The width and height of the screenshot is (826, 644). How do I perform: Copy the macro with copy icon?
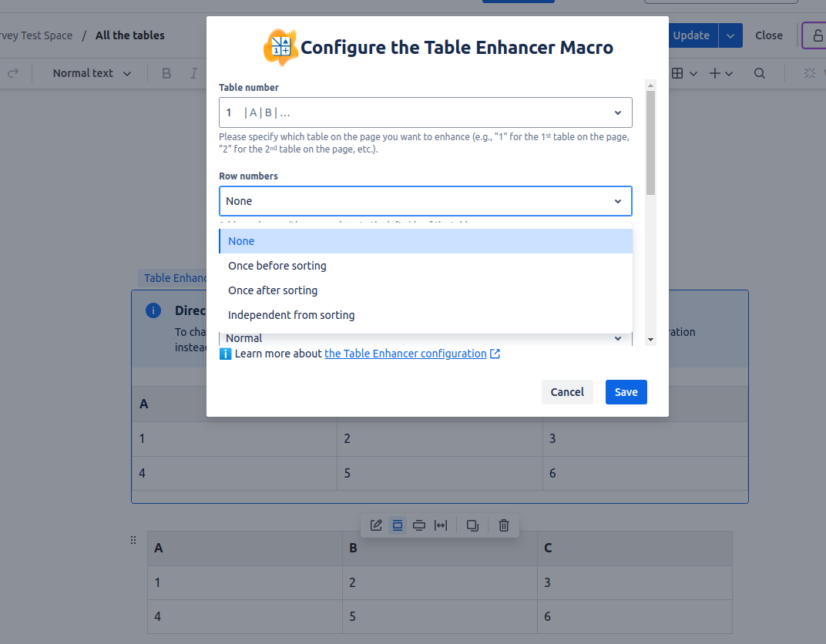tap(472, 525)
